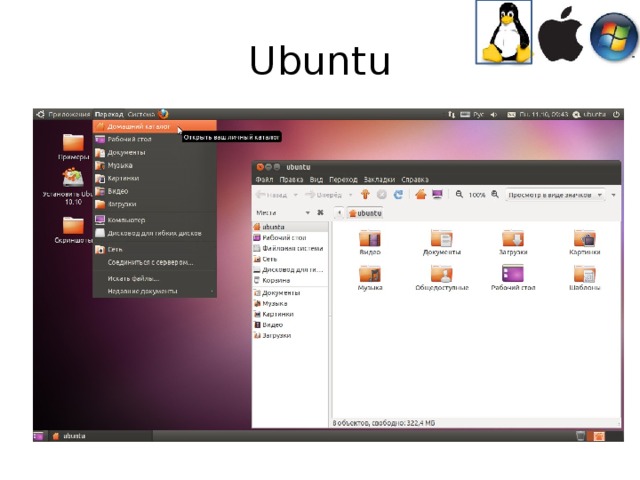640x480 pixels.
Task: Open the Видео folder in the file view
Action: click(x=370, y=242)
